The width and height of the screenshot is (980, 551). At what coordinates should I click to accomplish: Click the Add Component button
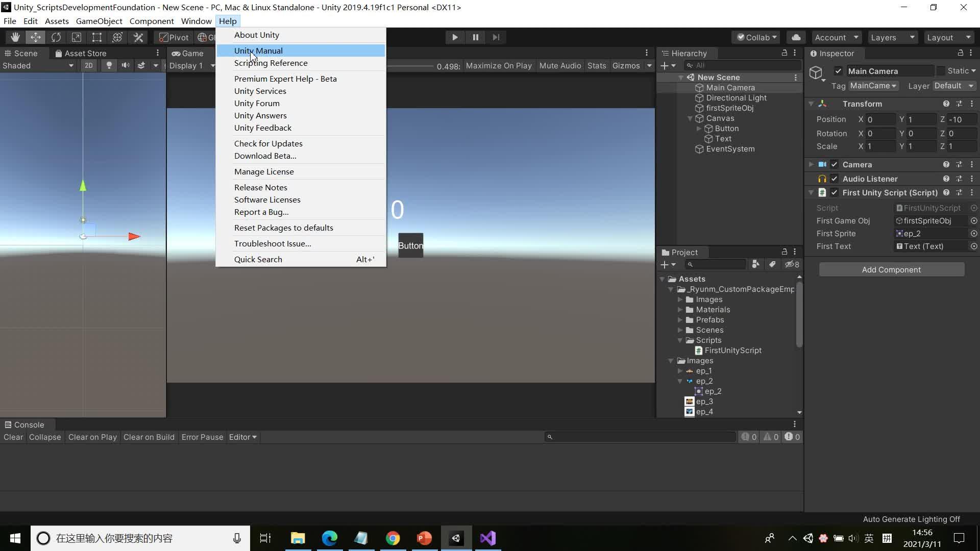(891, 269)
